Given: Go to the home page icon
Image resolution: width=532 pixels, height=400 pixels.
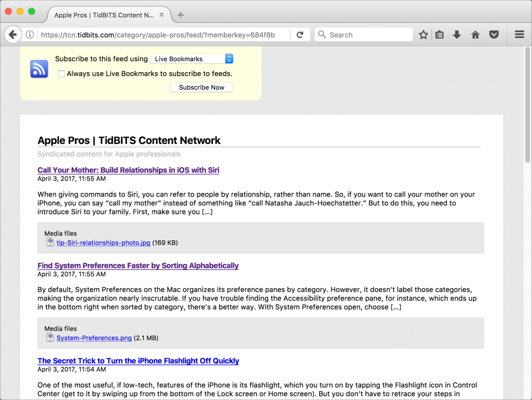Looking at the screenshot, I should 475,34.
